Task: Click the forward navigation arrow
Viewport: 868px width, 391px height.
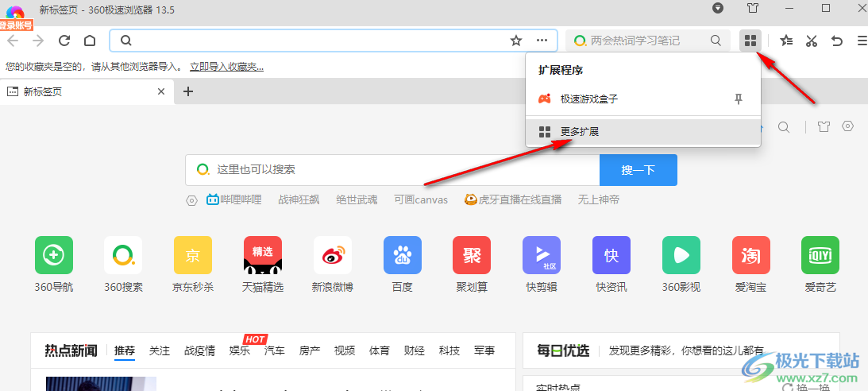Action: click(x=38, y=41)
